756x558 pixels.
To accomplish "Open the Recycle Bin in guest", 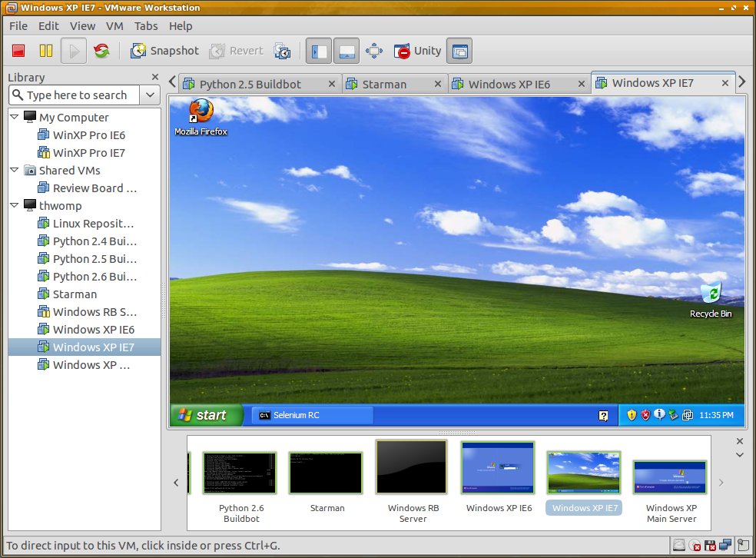I will pos(711,300).
